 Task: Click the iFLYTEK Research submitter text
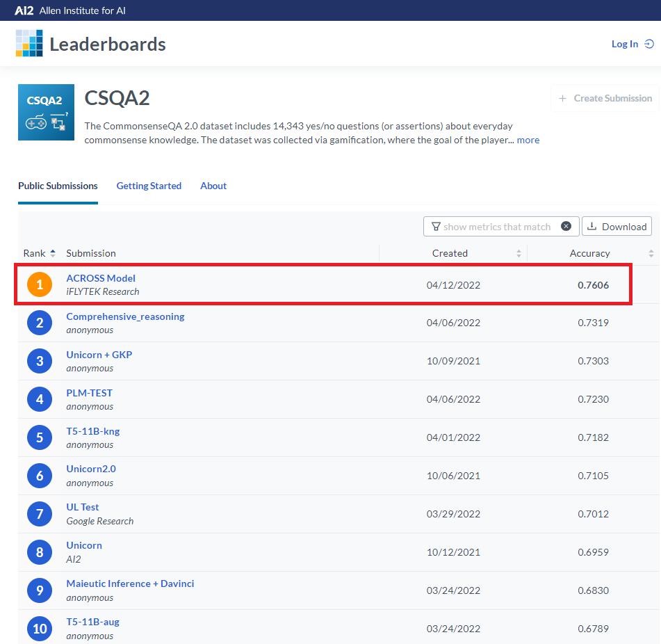tap(103, 292)
